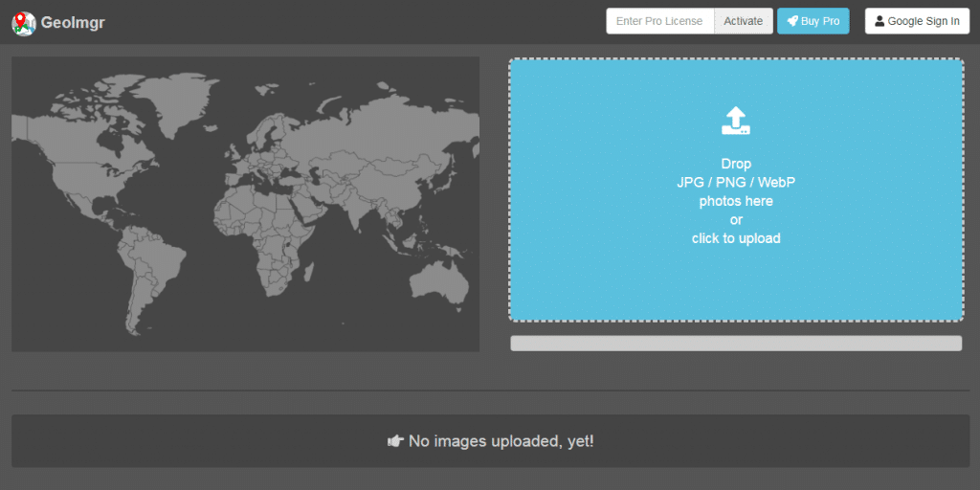Image resolution: width=980 pixels, height=490 pixels.
Task: Click the GeoImgr logo icon
Action: click(x=24, y=23)
